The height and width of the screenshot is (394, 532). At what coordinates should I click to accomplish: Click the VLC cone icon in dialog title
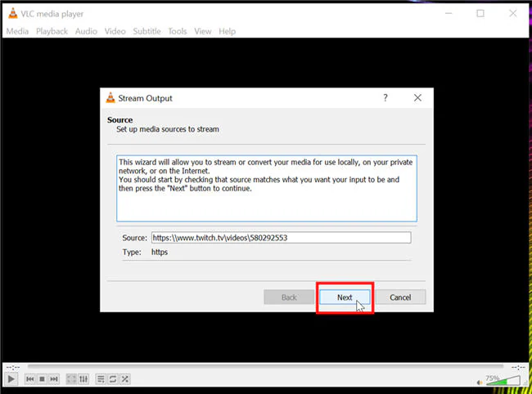point(110,97)
